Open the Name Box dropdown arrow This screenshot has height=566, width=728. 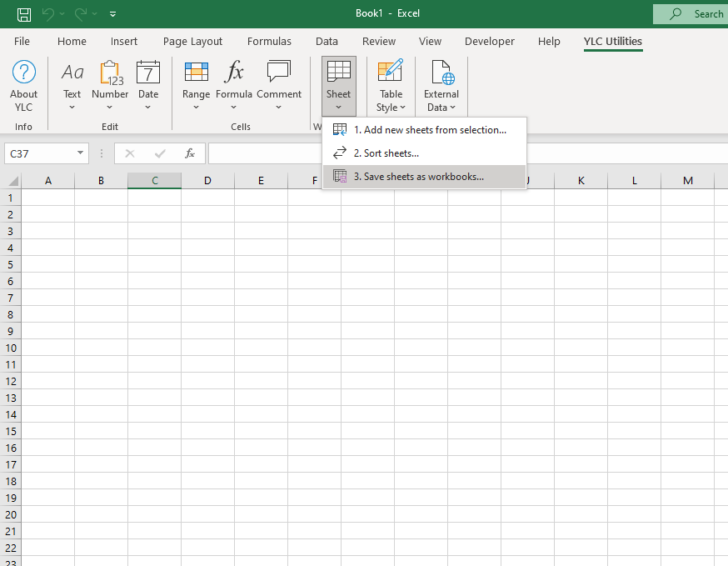pyautogui.click(x=81, y=153)
